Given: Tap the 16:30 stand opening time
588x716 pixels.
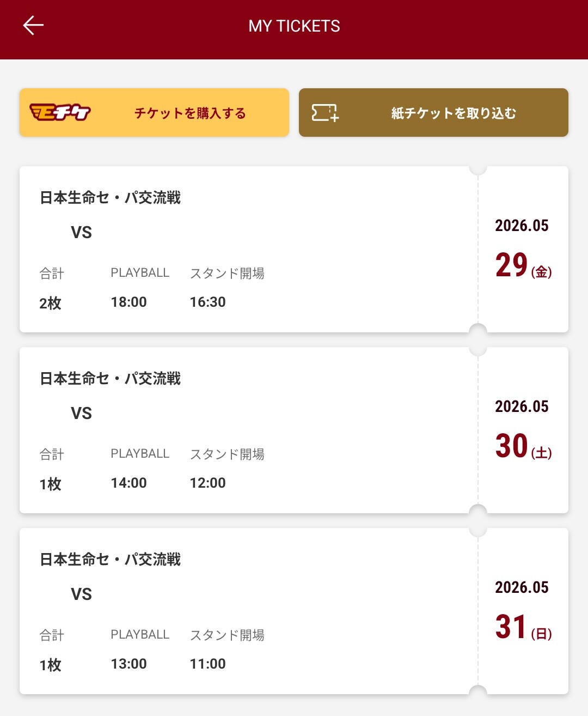Looking at the screenshot, I should (x=207, y=302).
